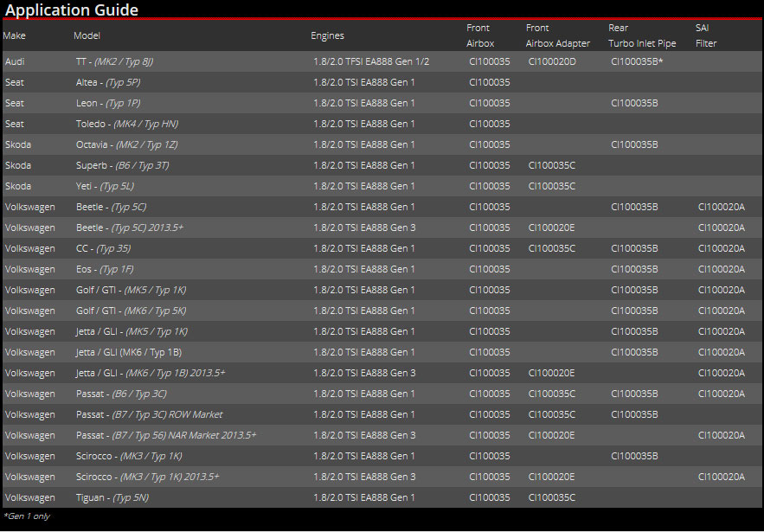Select CI100035C in the Tiguan row

[551, 497]
